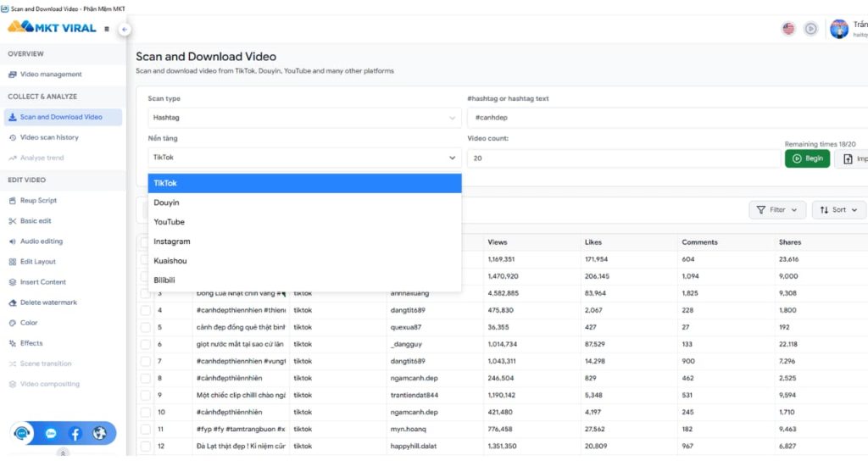This screenshot has width=868, height=466.
Task: Open Delete watermark tool
Action: pyautogui.click(x=42, y=302)
